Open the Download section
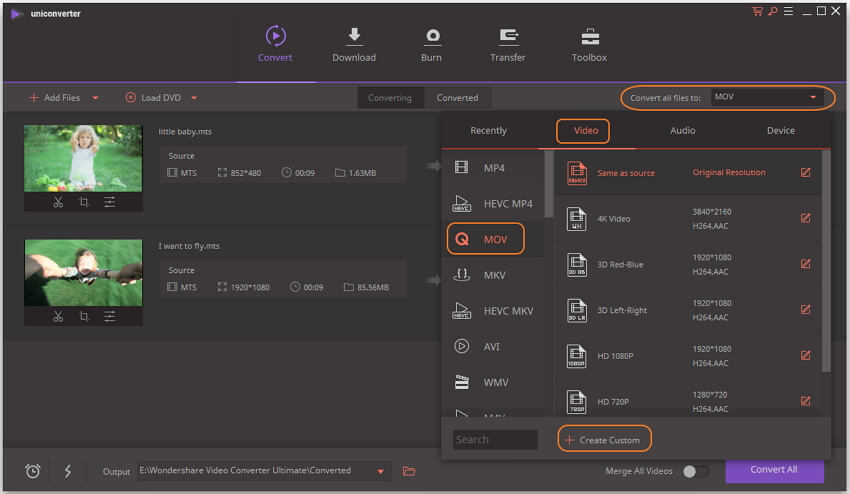The width and height of the screenshot is (850, 494). pos(354,44)
